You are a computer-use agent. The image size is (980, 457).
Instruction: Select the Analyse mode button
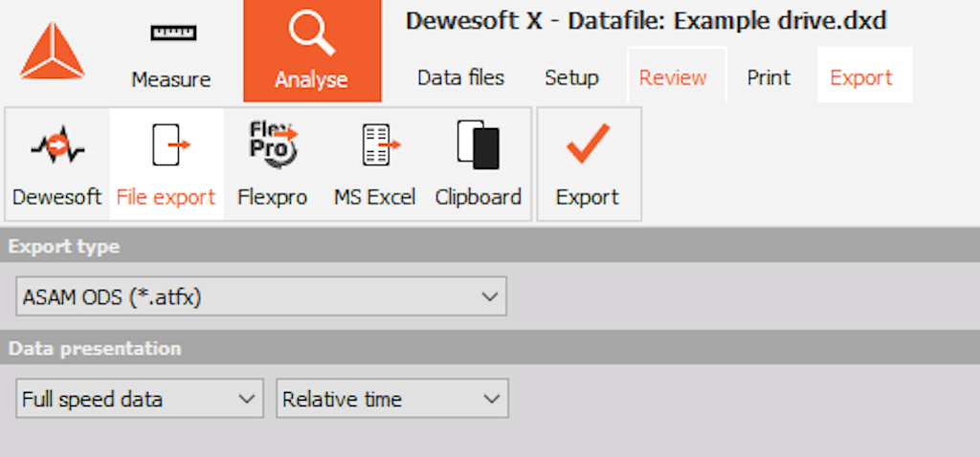pos(312,52)
